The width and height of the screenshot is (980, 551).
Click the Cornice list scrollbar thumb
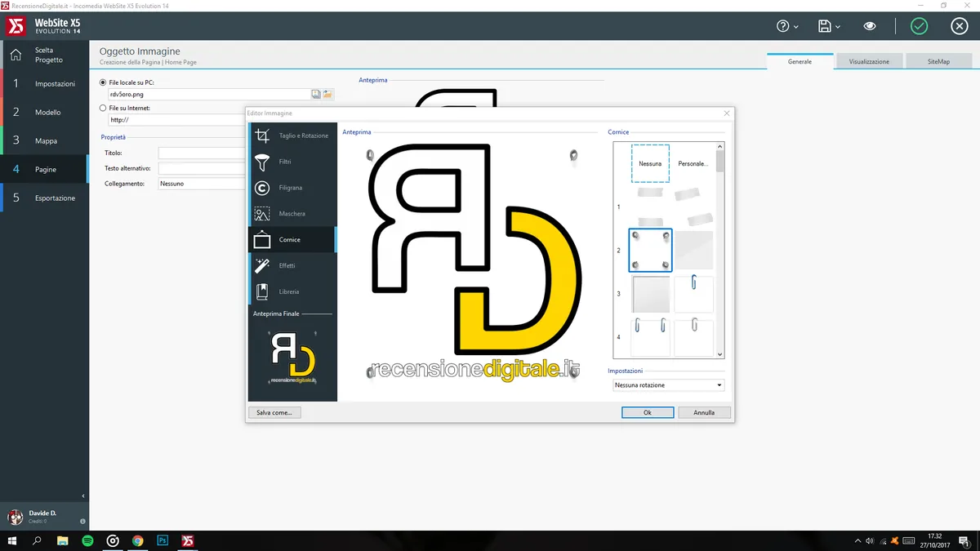(719, 161)
